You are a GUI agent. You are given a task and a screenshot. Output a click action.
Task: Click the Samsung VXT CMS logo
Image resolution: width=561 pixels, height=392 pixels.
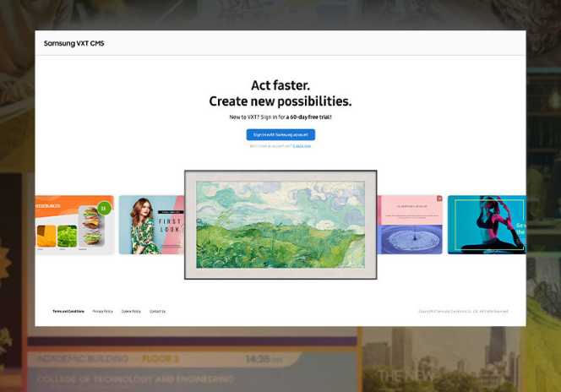[x=74, y=43]
